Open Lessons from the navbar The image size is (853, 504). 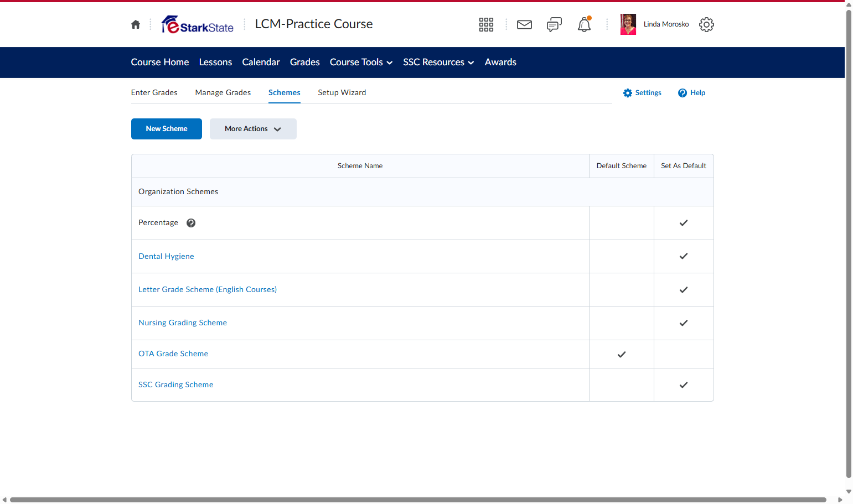[x=215, y=63]
